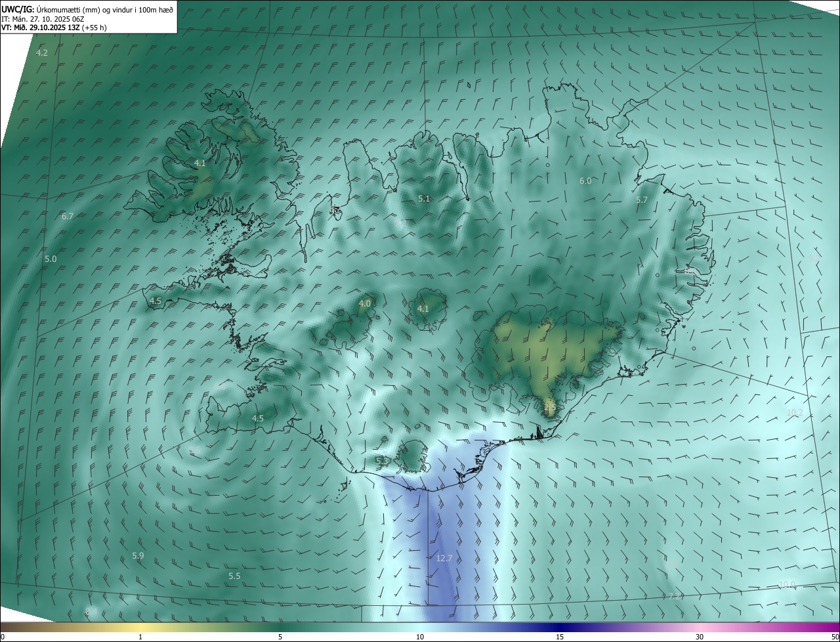Screen dimensions: 840x642
Task: Click the 6.0 value label
Action: pos(585,181)
